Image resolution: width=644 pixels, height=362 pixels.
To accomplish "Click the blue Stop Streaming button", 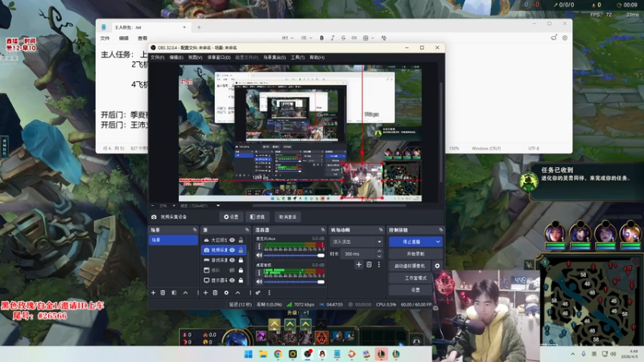I will coord(411,242).
